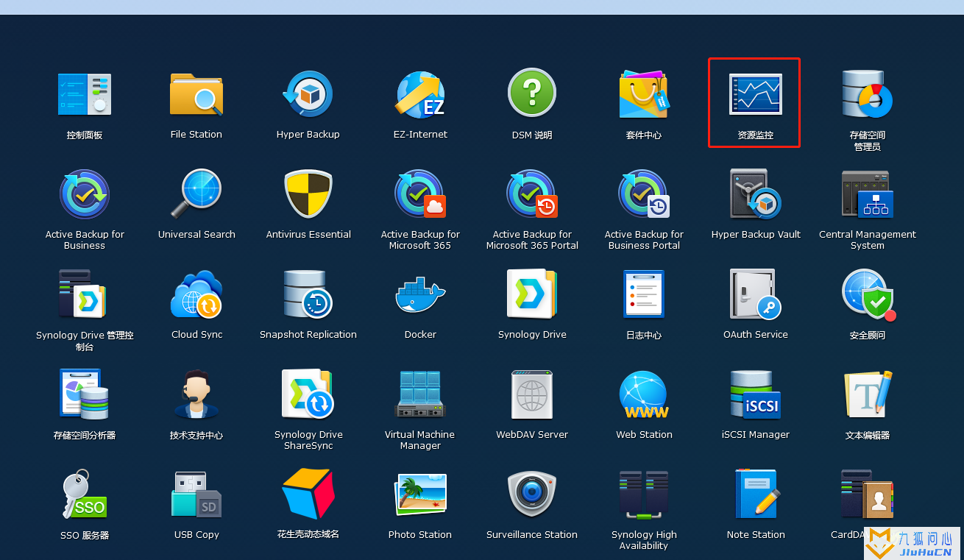Screen dimensions: 964x560
Task: Launch Synology High Availability
Action: [644, 494]
